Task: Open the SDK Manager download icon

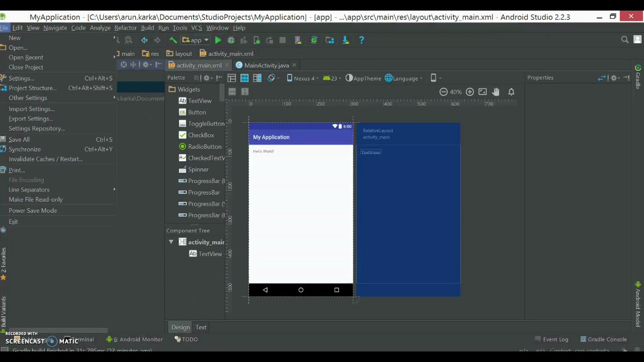Action: point(346,40)
